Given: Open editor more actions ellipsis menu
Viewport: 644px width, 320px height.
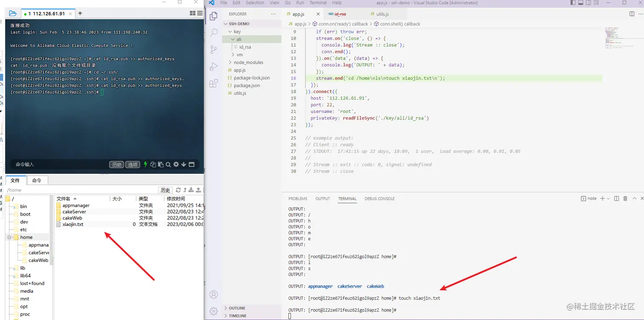Looking at the screenshot, I should pyautogui.click(x=640, y=14).
